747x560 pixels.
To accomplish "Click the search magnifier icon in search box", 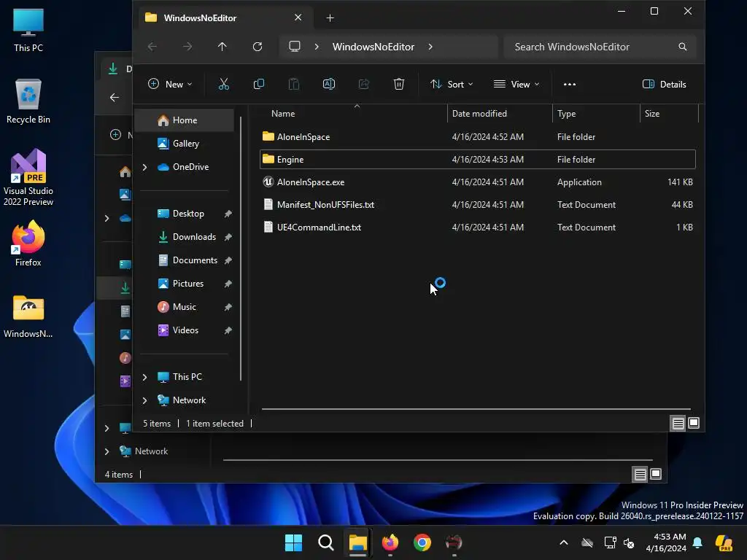I will point(683,47).
